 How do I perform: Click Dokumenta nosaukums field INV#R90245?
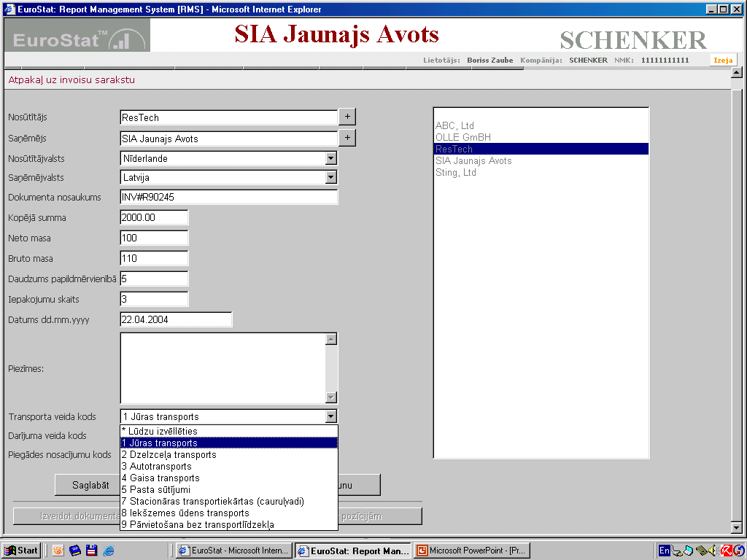tap(228, 197)
